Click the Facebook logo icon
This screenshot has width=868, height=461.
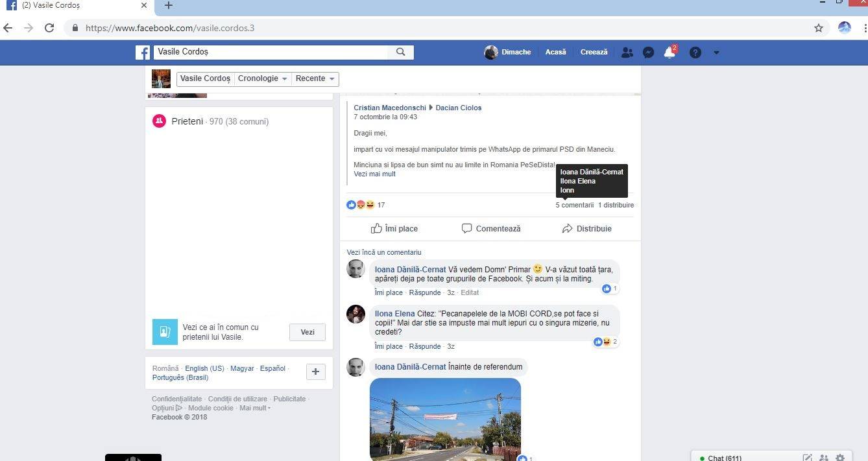(143, 53)
